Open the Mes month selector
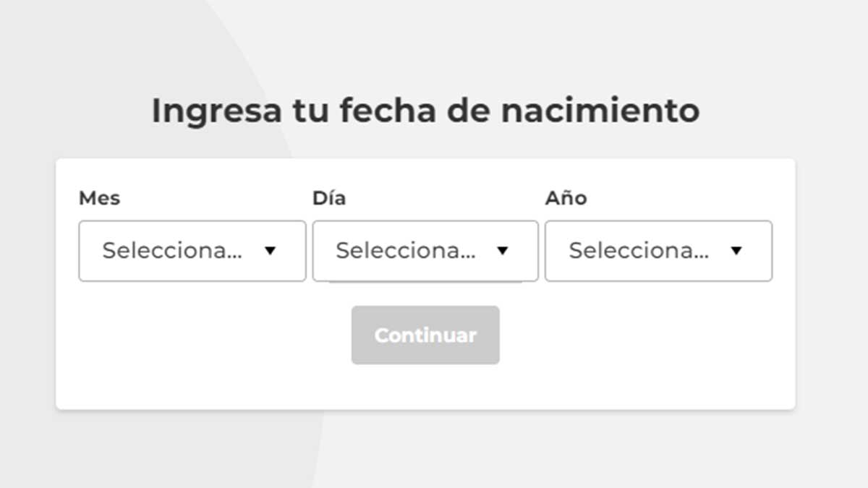This screenshot has width=868, height=488. [192, 251]
